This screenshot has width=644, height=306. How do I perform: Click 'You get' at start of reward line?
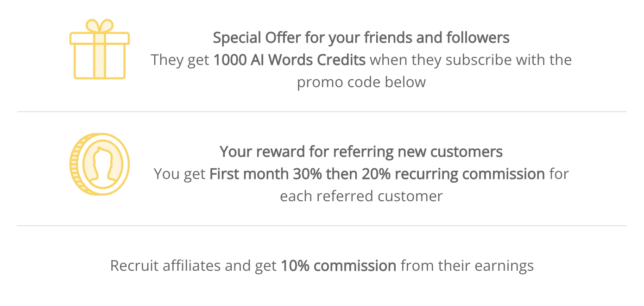point(180,174)
